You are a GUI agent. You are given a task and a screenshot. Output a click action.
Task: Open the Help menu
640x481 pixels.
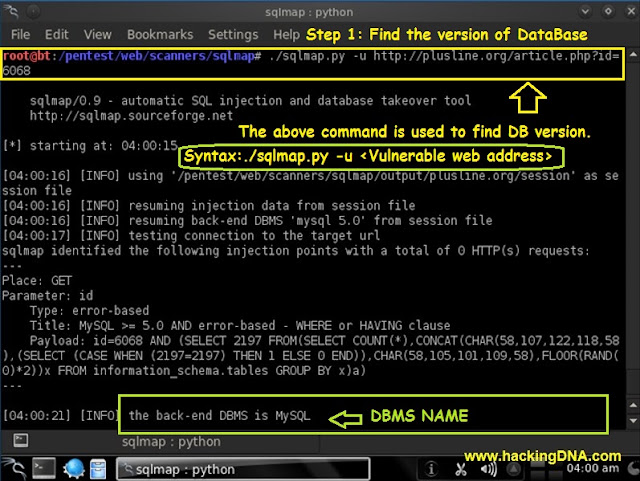287,35
